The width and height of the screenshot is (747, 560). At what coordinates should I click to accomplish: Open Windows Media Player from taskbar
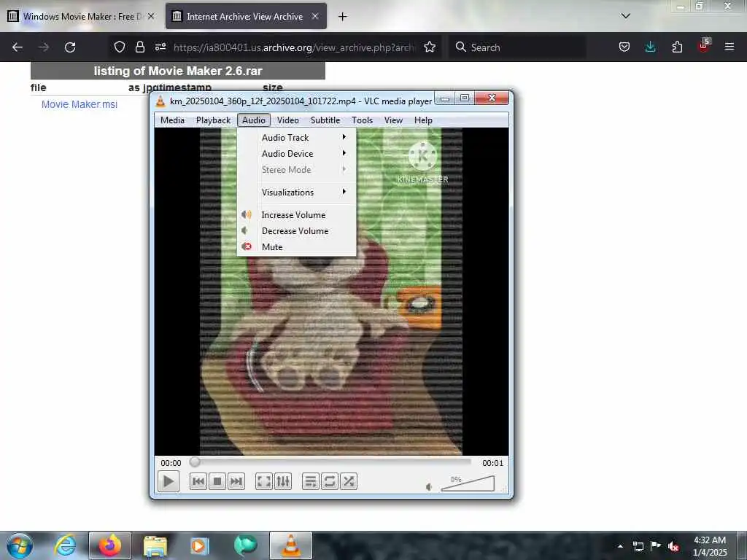200,545
